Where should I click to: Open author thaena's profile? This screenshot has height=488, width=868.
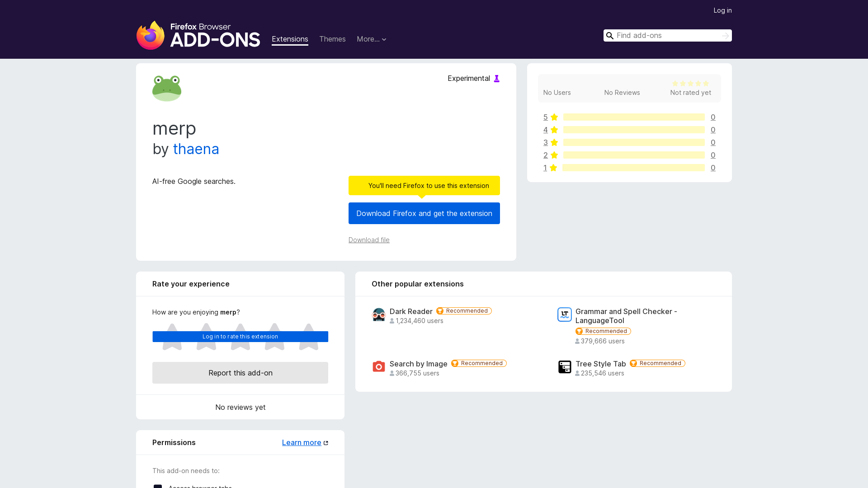[196, 149]
